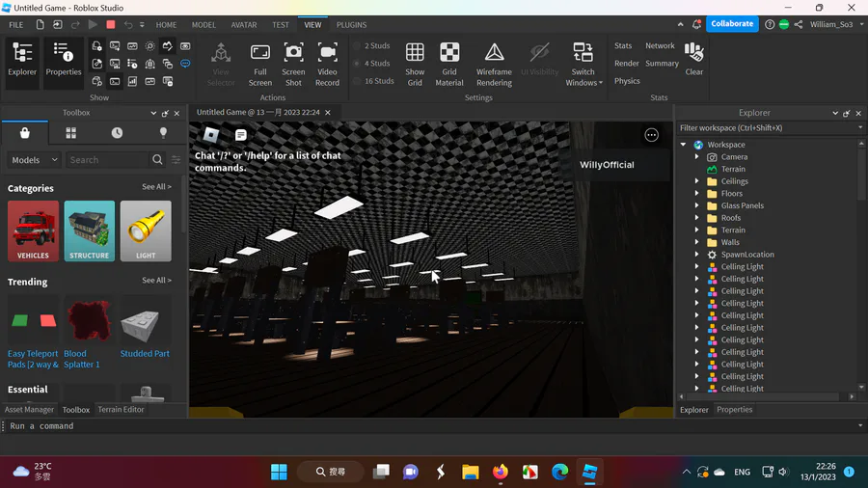Select the 16 Studs grid option
The height and width of the screenshot is (488, 868).
pyautogui.click(x=373, y=81)
